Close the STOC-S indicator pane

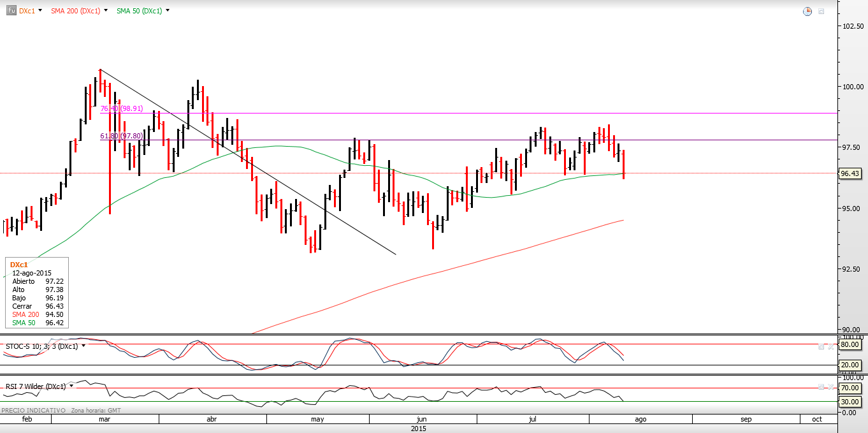(x=830, y=346)
